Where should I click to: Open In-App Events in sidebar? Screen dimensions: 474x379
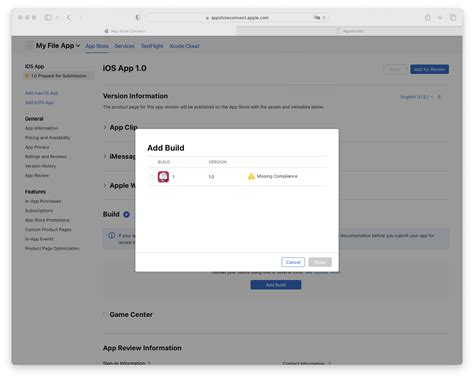[x=39, y=239]
